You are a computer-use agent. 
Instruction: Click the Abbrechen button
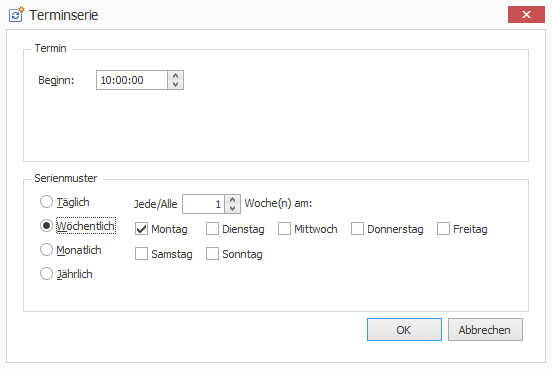(x=485, y=330)
